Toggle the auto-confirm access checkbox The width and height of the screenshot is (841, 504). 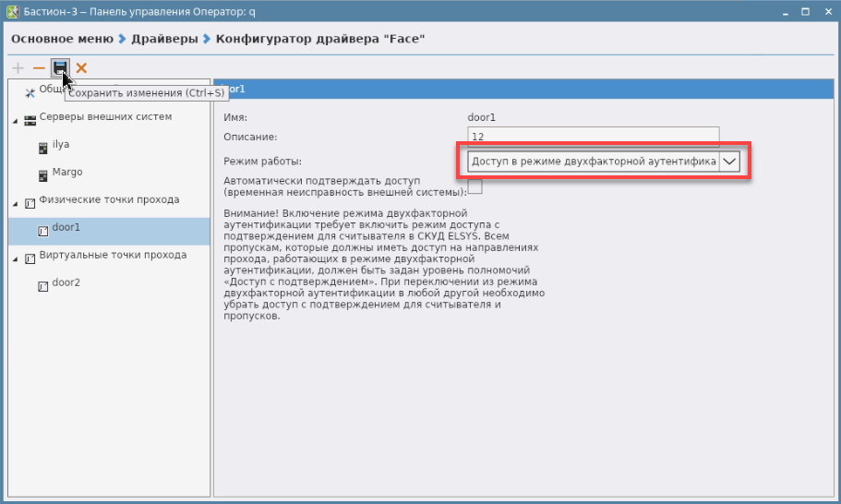[475, 186]
